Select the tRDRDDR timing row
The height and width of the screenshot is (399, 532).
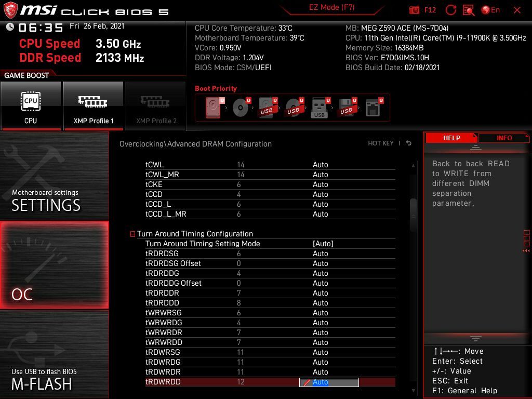[x=270, y=293]
